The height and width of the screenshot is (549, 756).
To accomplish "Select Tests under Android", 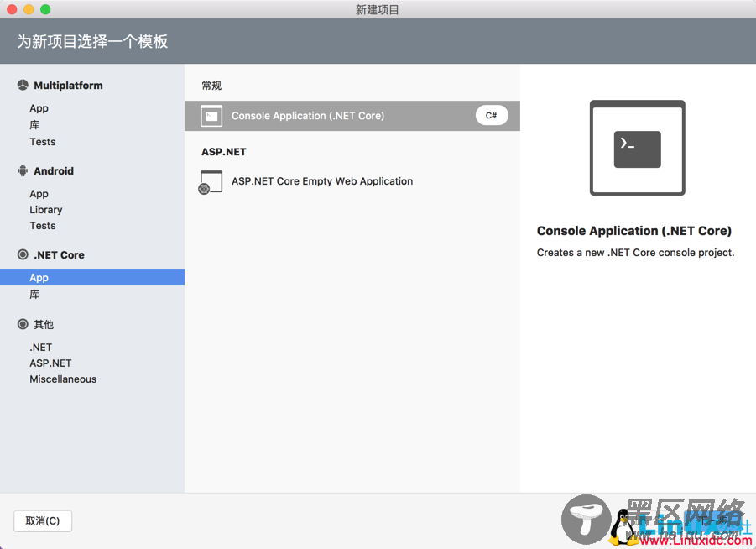I will [43, 226].
